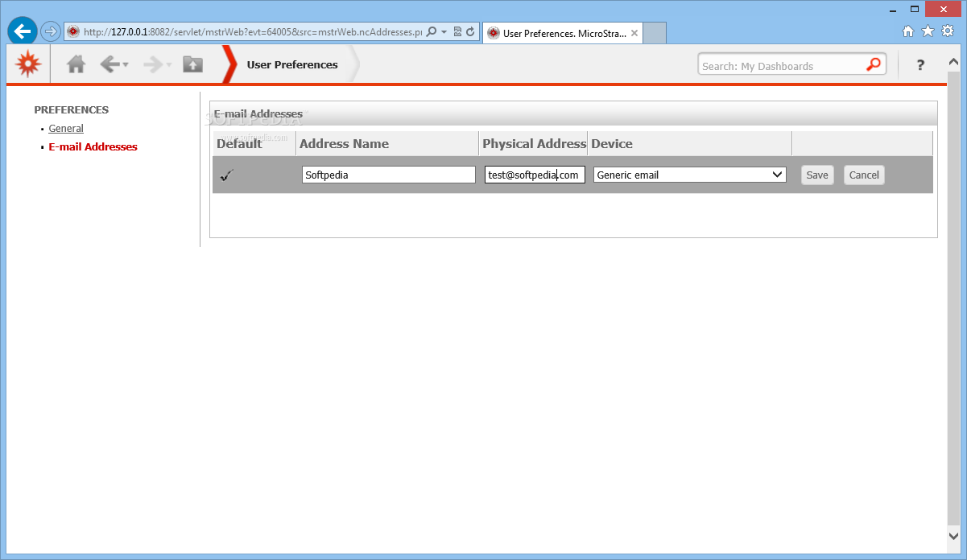Cancel the e-mail address edit
Screen dimensions: 967x560
[864, 175]
